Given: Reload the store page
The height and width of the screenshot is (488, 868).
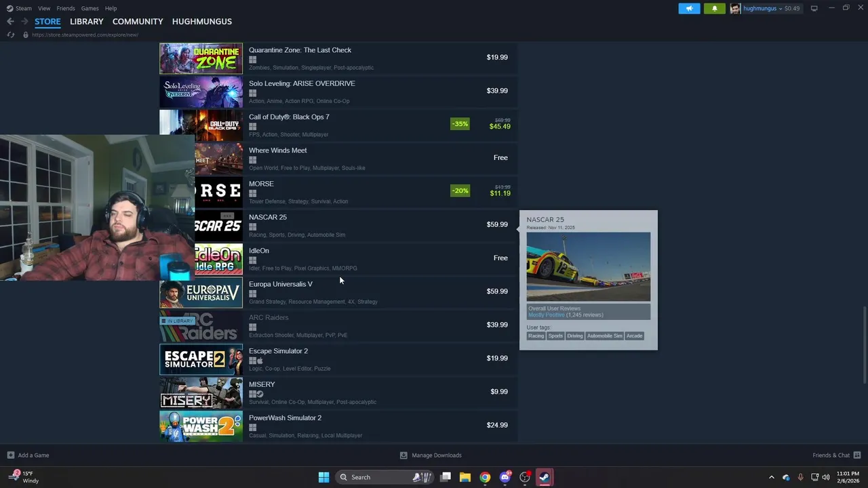Looking at the screenshot, I should [x=11, y=35].
